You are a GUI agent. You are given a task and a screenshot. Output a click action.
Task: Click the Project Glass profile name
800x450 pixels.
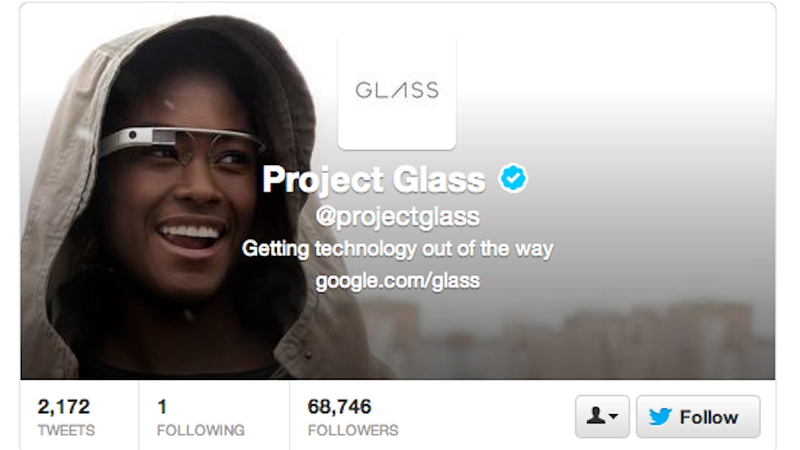click(x=374, y=180)
